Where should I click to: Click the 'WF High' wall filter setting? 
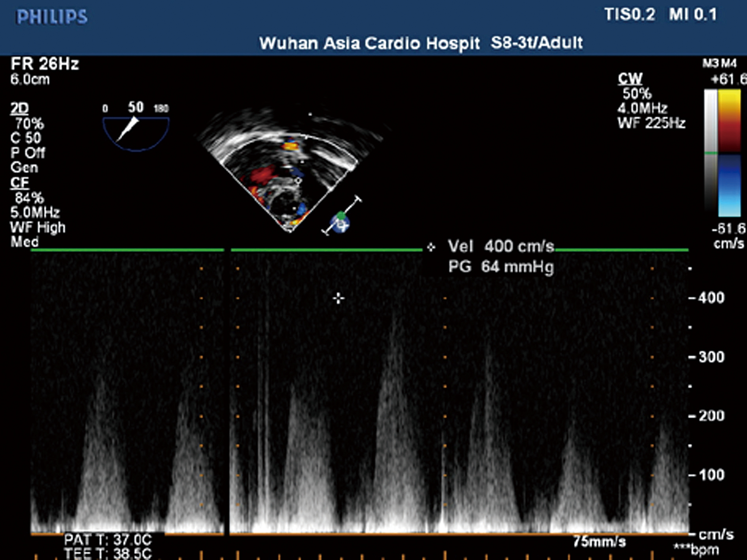tap(38, 227)
